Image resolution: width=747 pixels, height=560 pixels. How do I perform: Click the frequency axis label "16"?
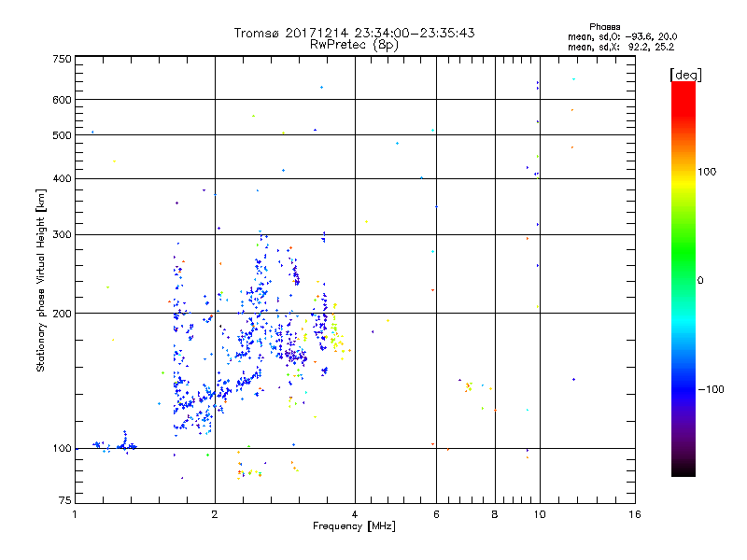pos(635,514)
